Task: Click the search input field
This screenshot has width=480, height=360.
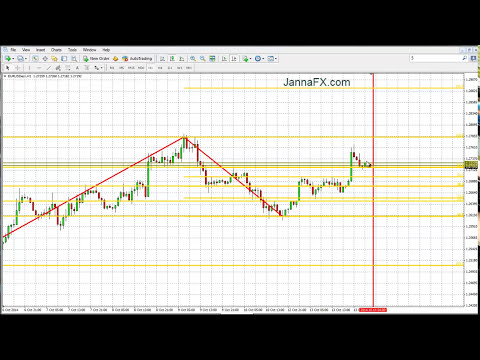Action: pyautogui.click(x=435, y=58)
